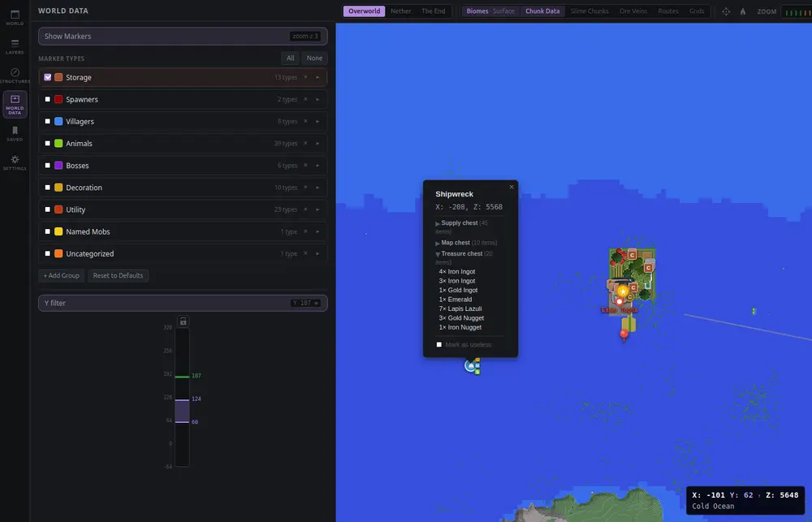
Task: Click the shipwreck marker under the popup
Action: pos(471,365)
